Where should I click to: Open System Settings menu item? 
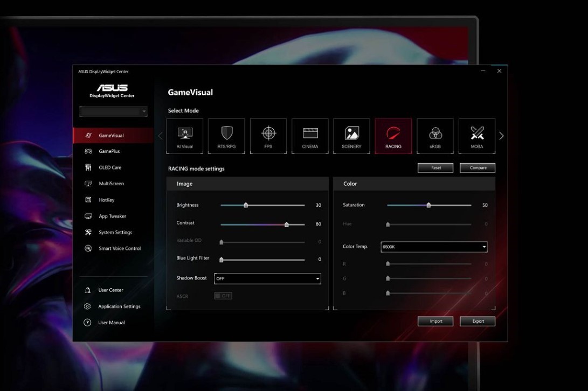coord(113,232)
